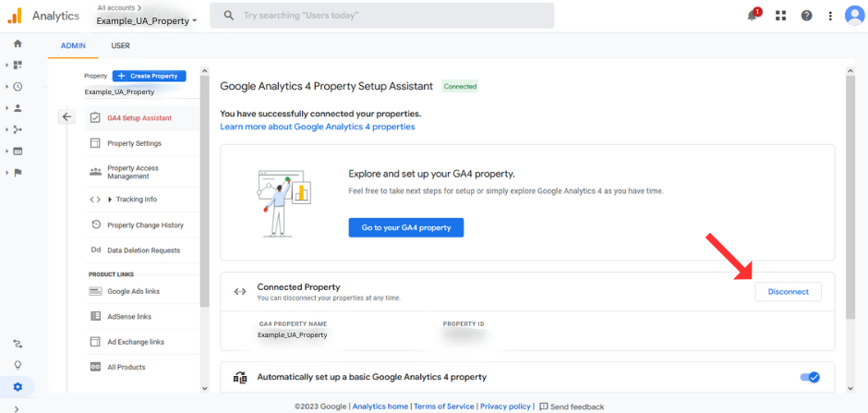Click the Property Change History clock icon

tap(96, 225)
